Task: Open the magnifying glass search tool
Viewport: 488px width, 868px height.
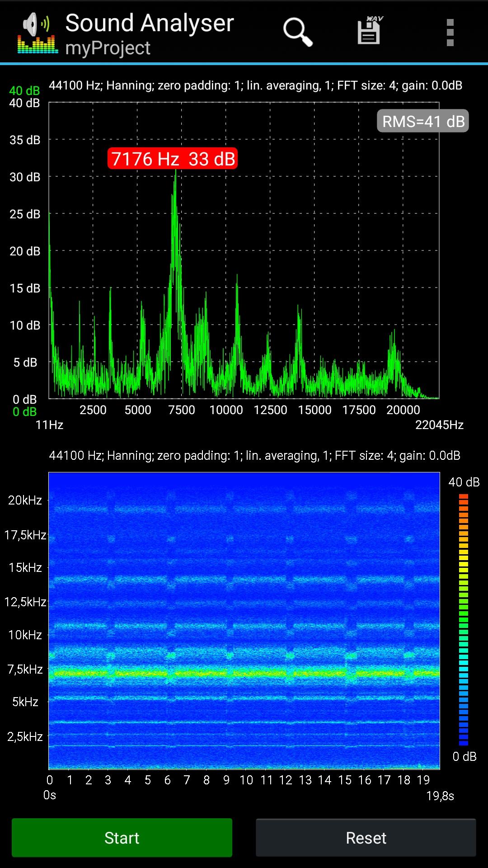Action: coord(297,32)
